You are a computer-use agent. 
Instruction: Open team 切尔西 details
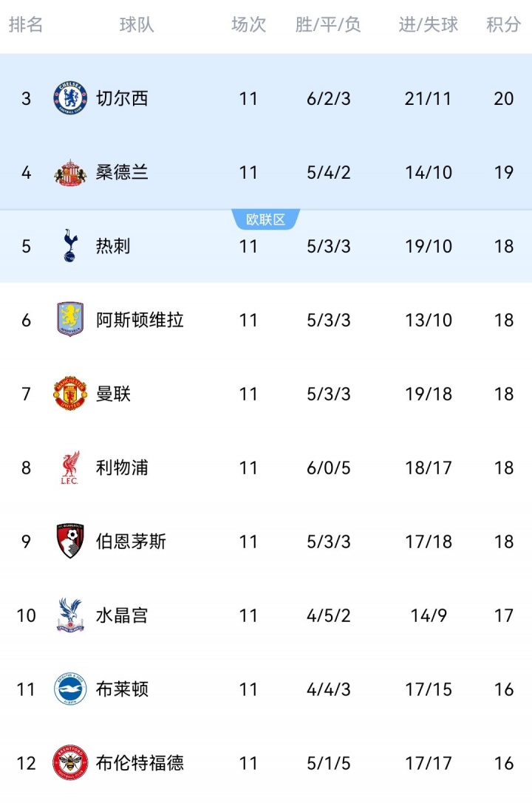point(122,98)
